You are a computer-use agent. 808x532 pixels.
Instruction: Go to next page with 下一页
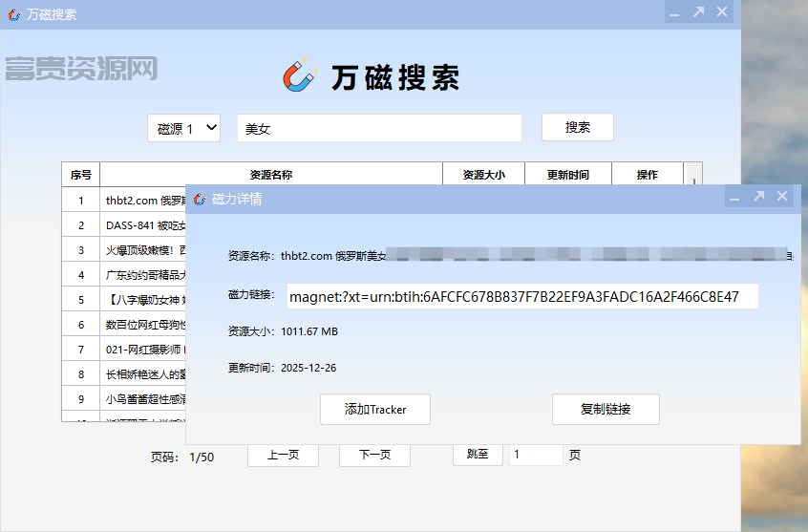[374, 456]
